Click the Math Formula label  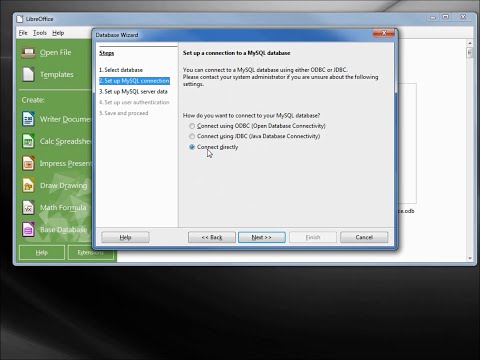tap(63, 208)
